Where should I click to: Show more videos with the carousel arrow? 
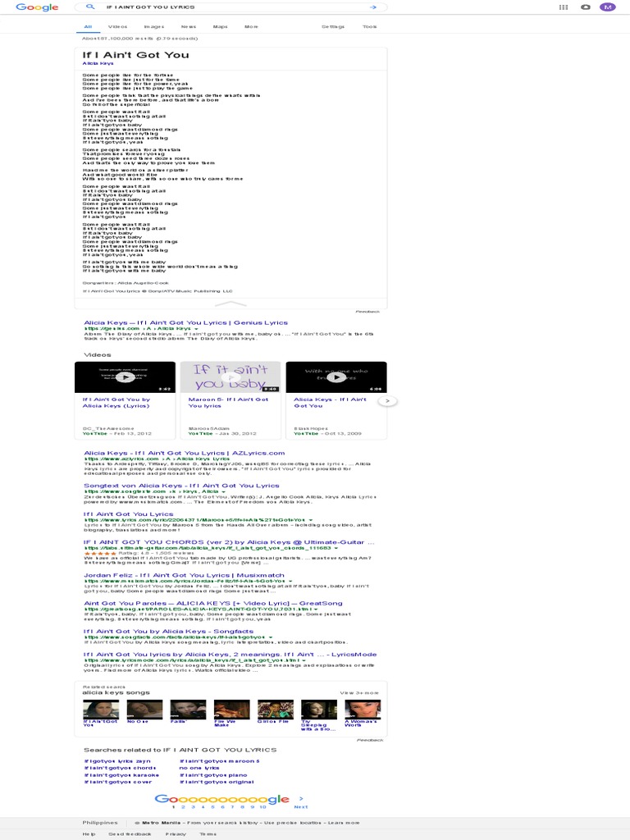(x=388, y=400)
